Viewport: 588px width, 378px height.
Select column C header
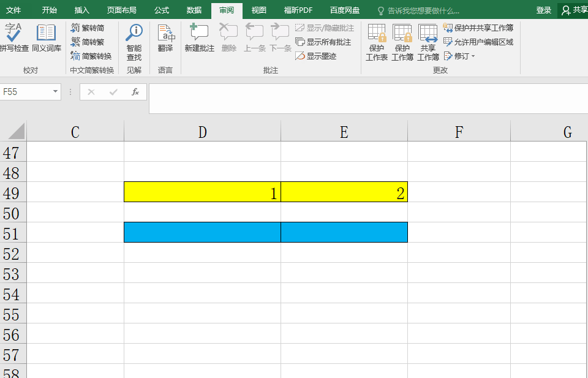point(75,132)
